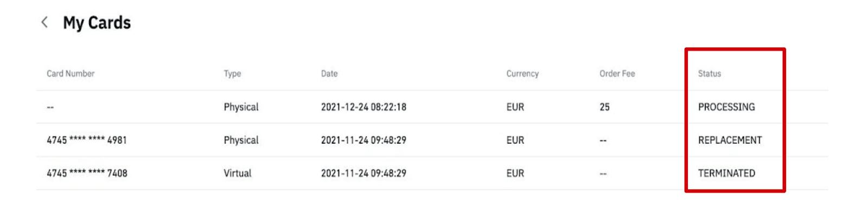The height and width of the screenshot is (204, 868).
Task: Go back using the arrow icon
Action: click(x=44, y=22)
